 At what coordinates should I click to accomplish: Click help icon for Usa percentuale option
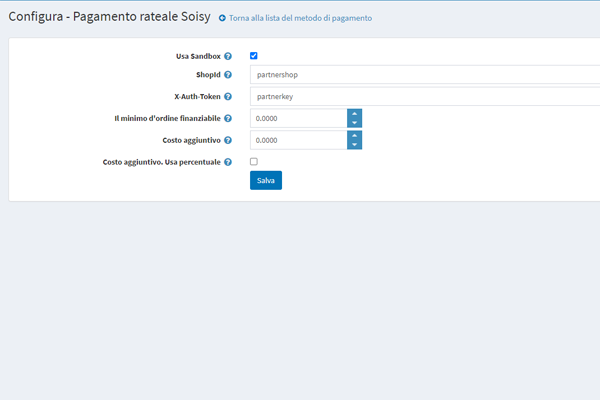(x=228, y=162)
